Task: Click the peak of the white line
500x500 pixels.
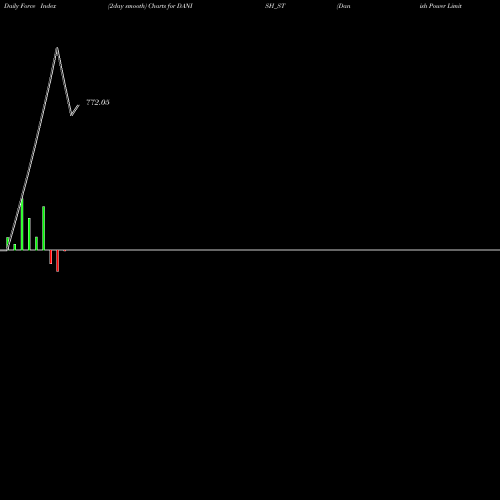Action: tap(57, 49)
